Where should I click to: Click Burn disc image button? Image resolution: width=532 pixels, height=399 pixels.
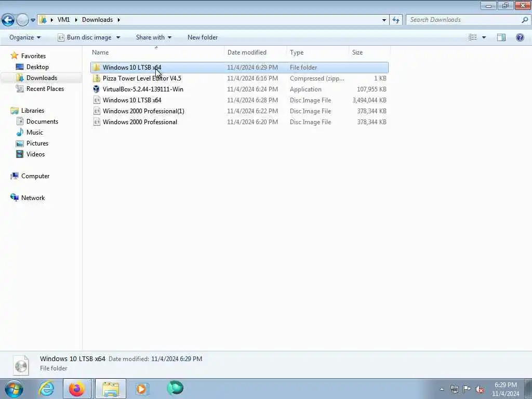(x=85, y=37)
